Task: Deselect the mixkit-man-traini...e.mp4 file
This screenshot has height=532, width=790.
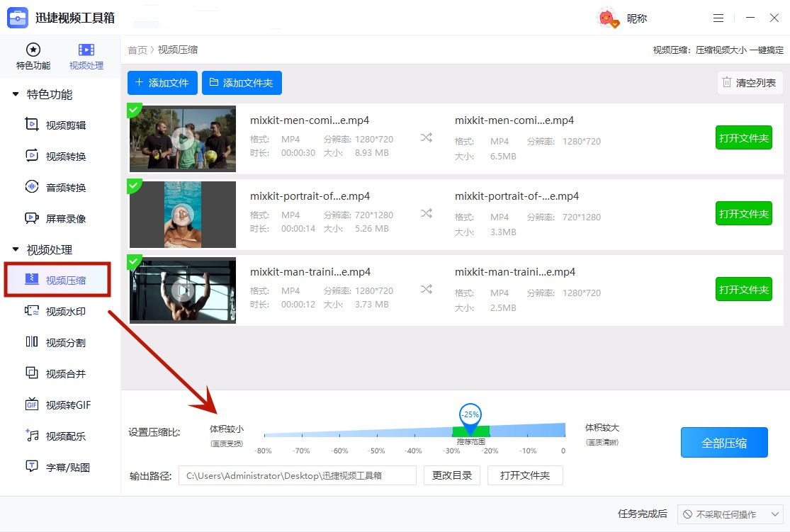Action: tap(133, 262)
